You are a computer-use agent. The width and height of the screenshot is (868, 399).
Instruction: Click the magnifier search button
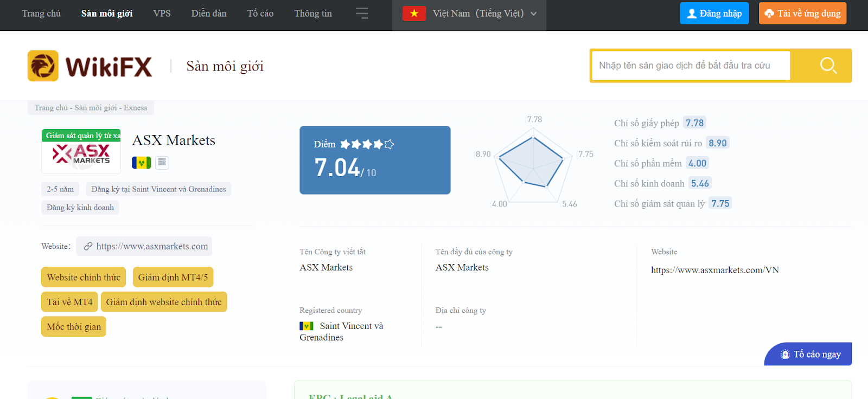(827, 66)
